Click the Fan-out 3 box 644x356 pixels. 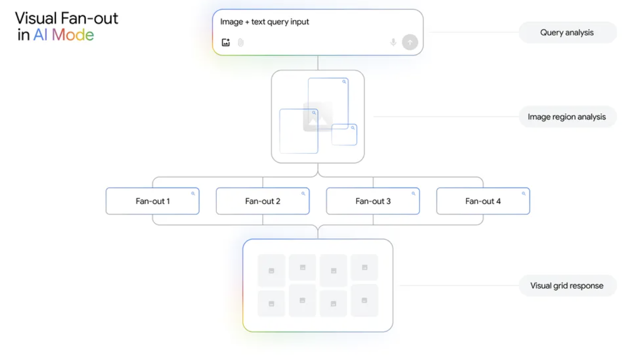coord(373,201)
